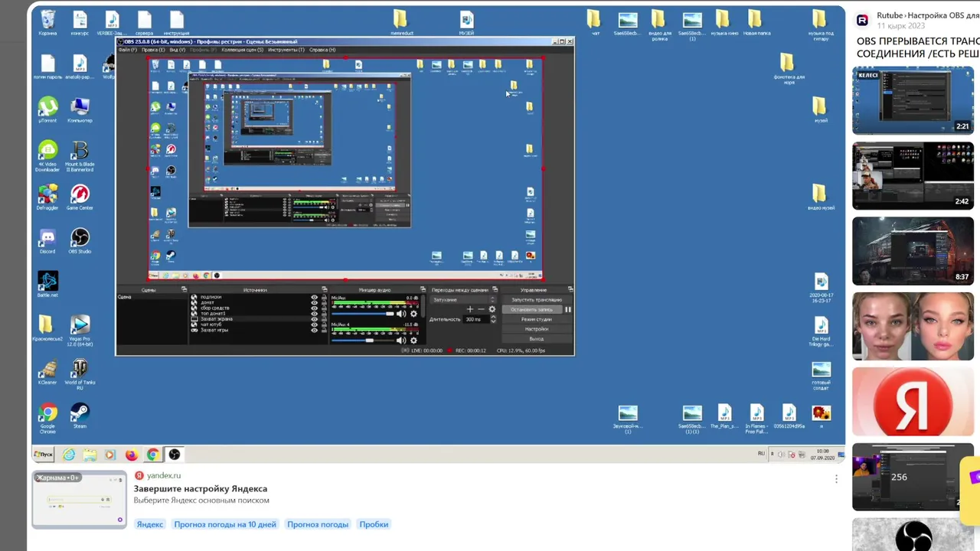
Task: Click the OBS icon in the taskbar
Action: (175, 455)
